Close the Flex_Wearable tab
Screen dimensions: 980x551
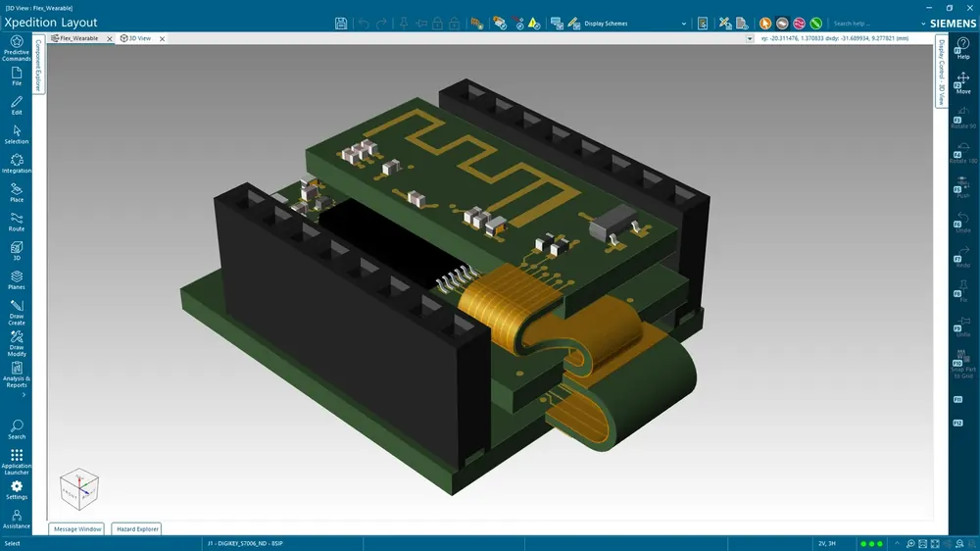tap(110, 39)
